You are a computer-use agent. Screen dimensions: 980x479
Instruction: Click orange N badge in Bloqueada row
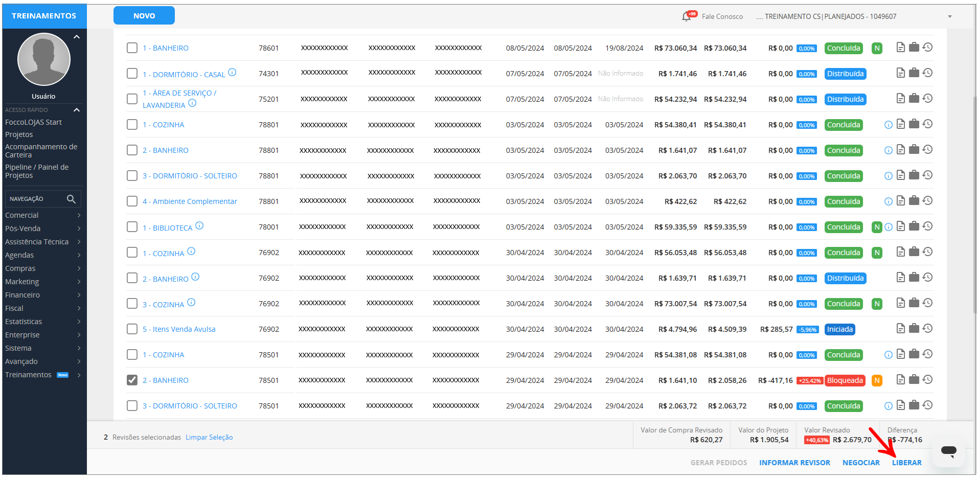click(877, 381)
